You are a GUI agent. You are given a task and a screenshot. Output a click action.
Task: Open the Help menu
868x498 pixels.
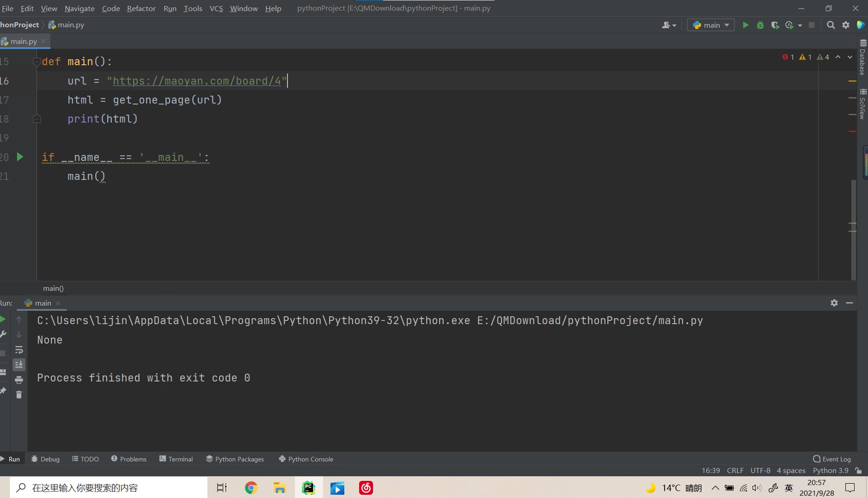[273, 8]
